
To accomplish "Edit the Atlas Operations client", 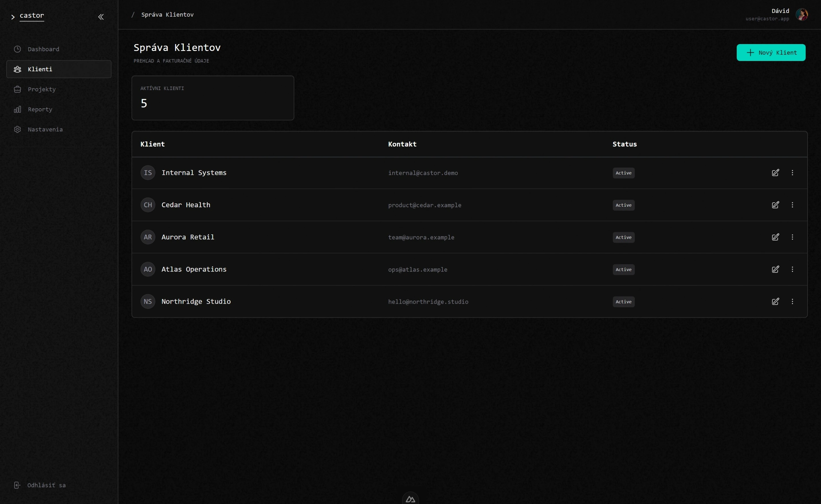I will tap(775, 269).
